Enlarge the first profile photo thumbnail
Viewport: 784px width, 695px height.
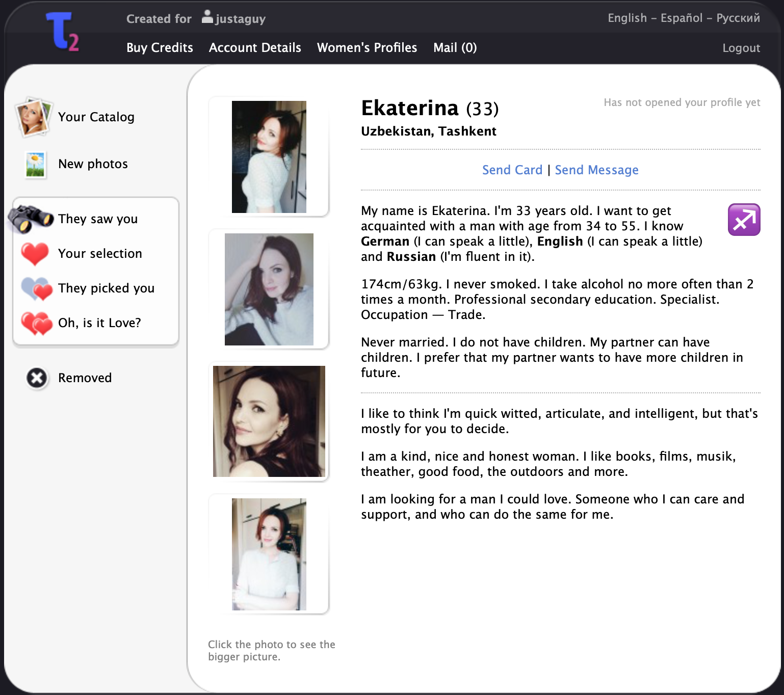(x=269, y=157)
